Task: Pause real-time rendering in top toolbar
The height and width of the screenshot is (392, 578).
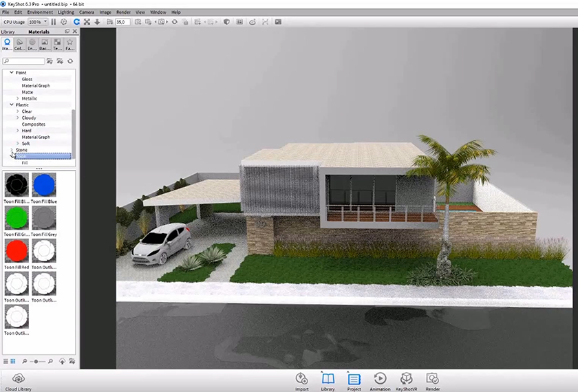Action: click(54, 22)
